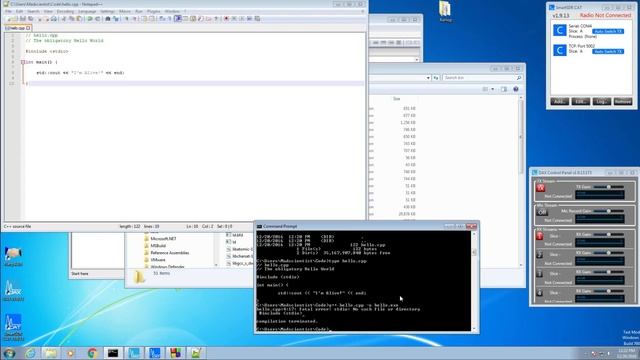Open the address bar dropdown arrow in Explorer

pos(428,78)
